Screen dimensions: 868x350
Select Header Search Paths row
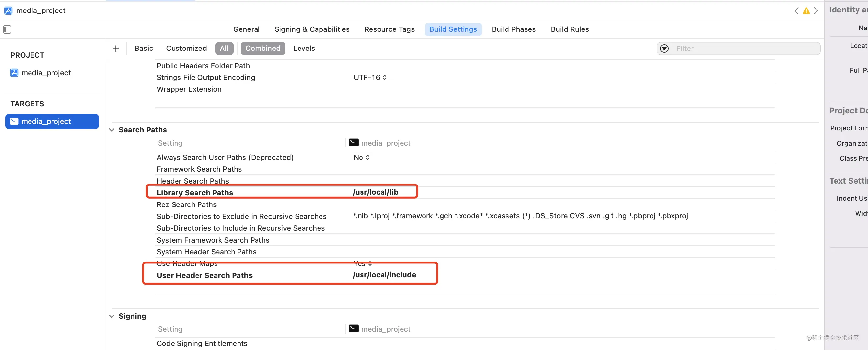pos(465,181)
